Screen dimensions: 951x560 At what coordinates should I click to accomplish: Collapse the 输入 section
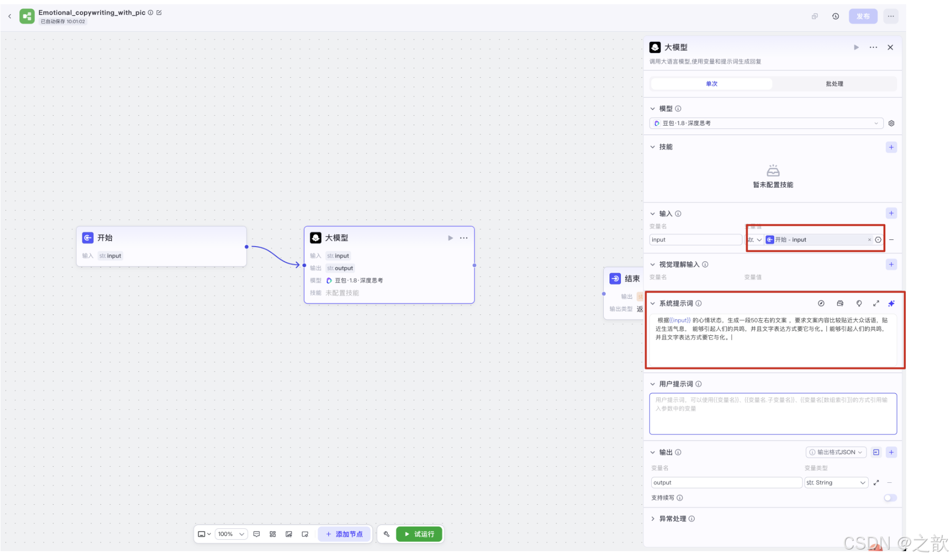coord(652,214)
